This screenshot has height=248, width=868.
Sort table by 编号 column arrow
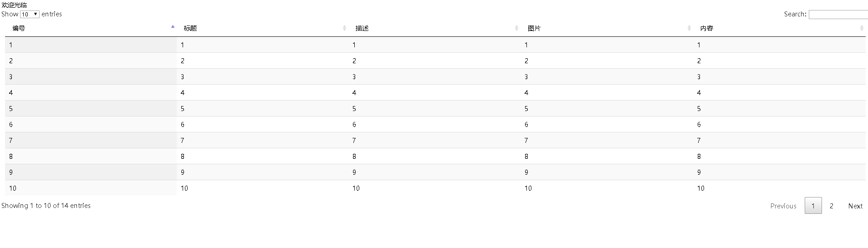[x=173, y=27]
